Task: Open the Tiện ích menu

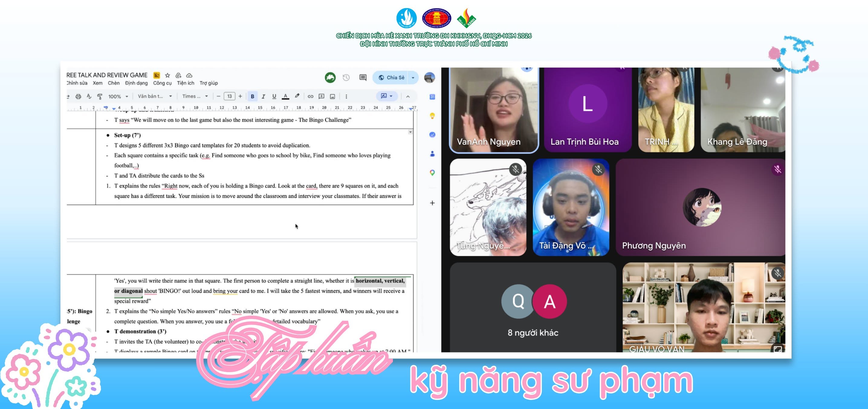Action: pos(186,83)
